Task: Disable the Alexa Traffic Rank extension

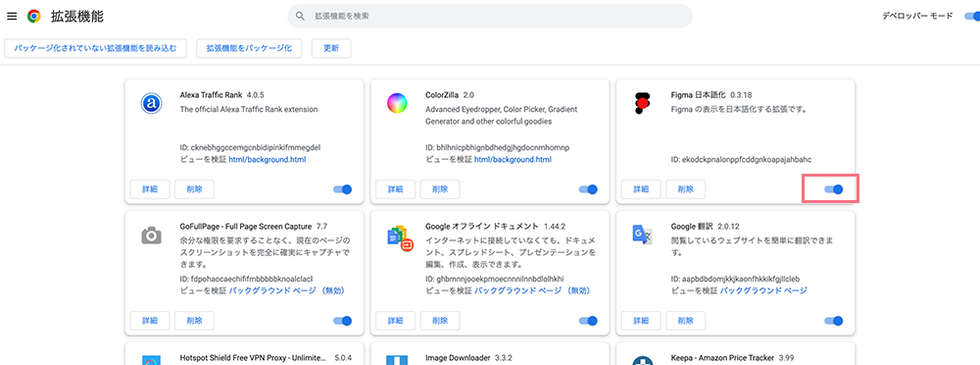Action: (342, 189)
